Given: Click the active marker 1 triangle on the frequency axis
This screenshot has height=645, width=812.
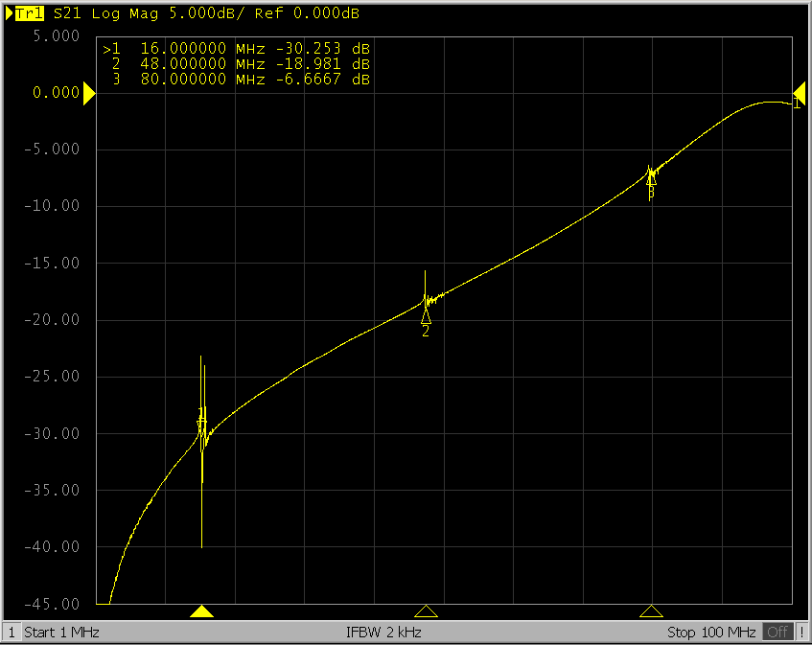Looking at the screenshot, I should pos(201,611).
